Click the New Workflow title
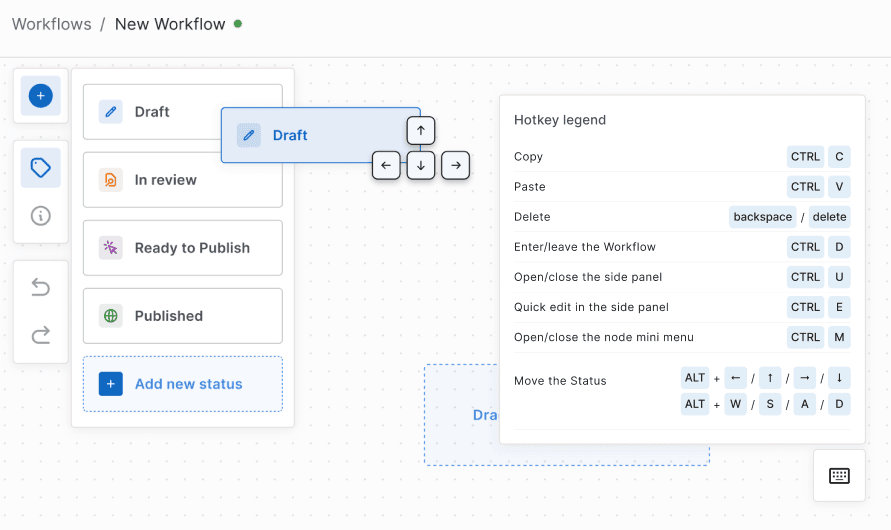Screen dimensions: 891x530 (x=170, y=24)
